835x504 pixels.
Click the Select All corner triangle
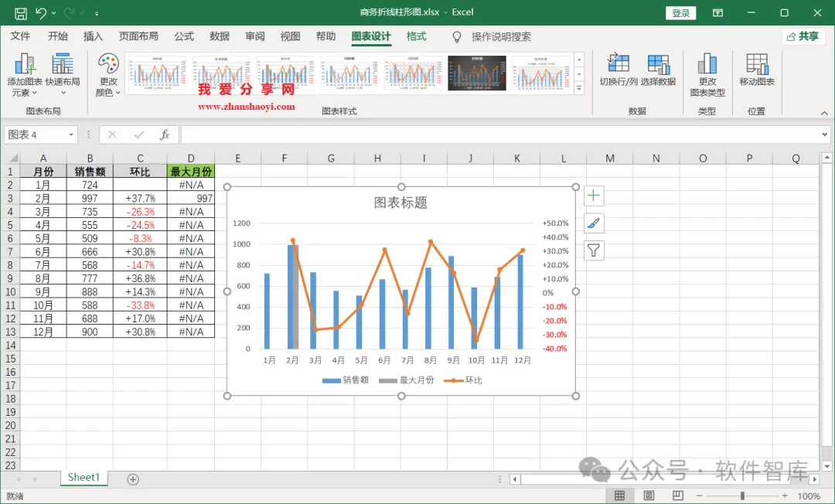click(13, 158)
